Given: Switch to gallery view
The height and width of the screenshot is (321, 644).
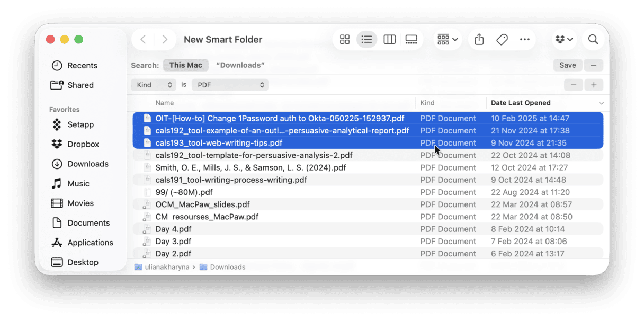Looking at the screenshot, I should tap(412, 39).
